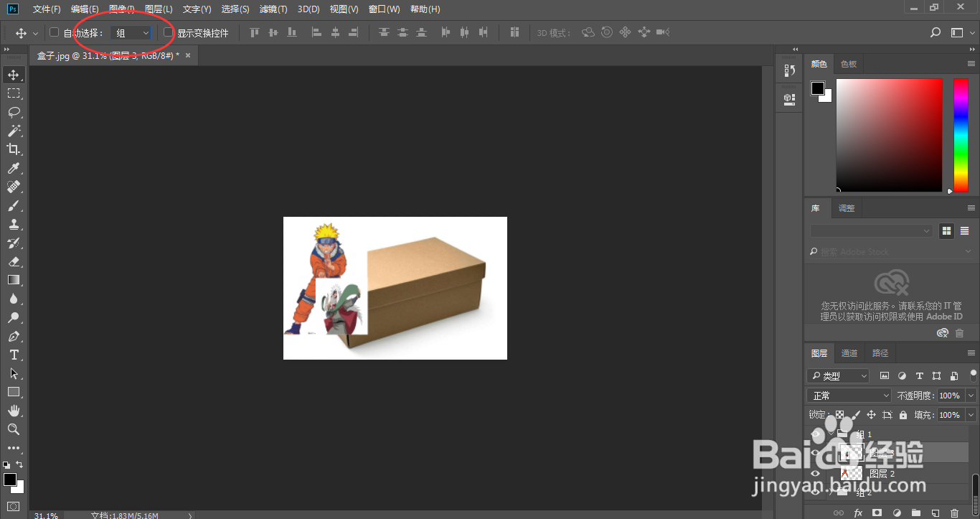Viewport: 980px width, 519px height.
Task: Open the auto-select 组 dropdown
Action: 131,33
